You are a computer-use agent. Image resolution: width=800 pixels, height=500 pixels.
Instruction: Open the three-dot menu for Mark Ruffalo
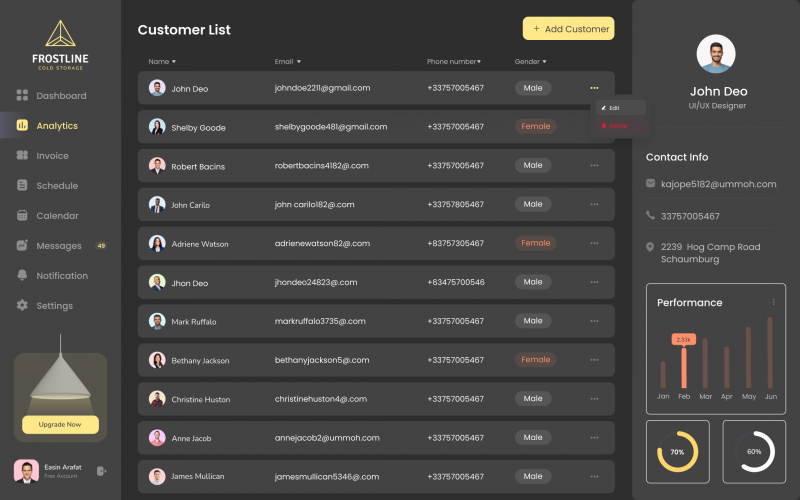point(594,321)
